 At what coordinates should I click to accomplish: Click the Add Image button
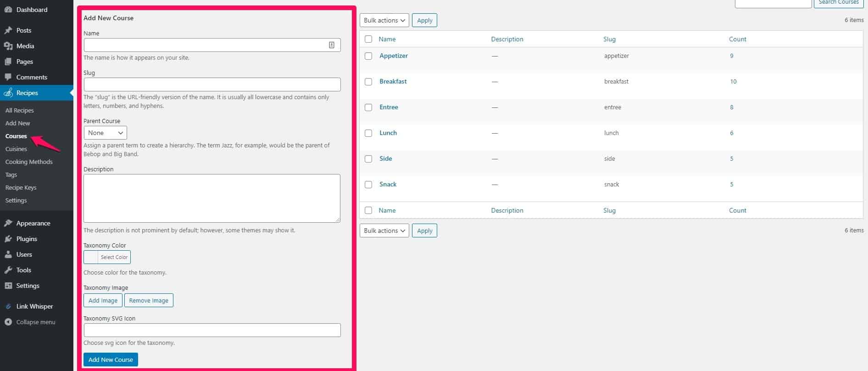tap(103, 300)
